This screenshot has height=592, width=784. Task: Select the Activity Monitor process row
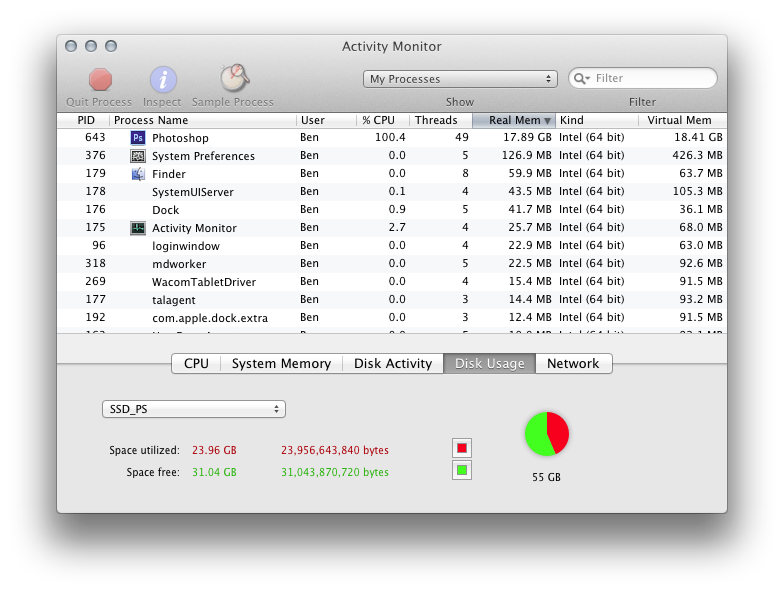click(x=392, y=228)
